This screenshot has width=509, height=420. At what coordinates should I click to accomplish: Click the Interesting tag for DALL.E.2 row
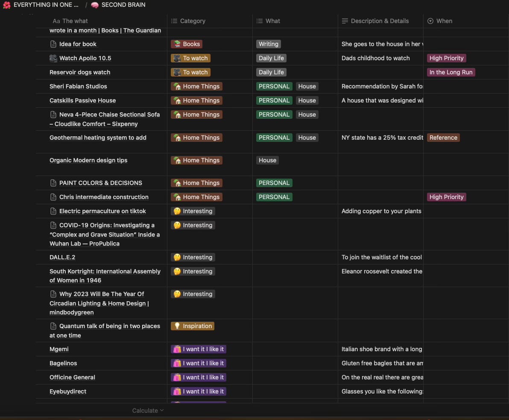point(193,257)
